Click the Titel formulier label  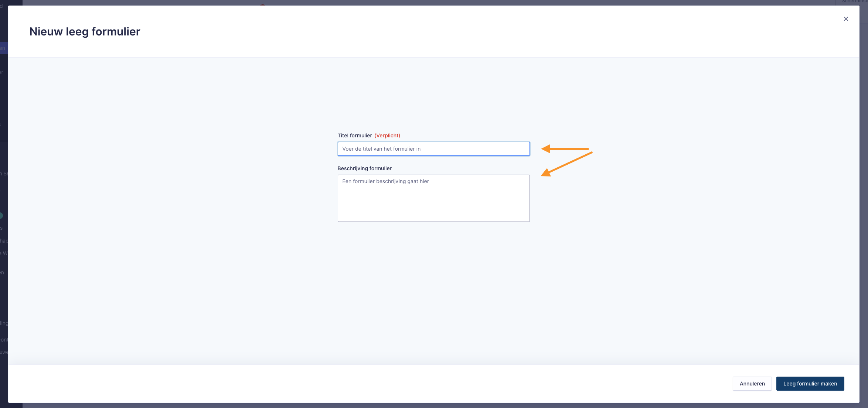(x=354, y=136)
